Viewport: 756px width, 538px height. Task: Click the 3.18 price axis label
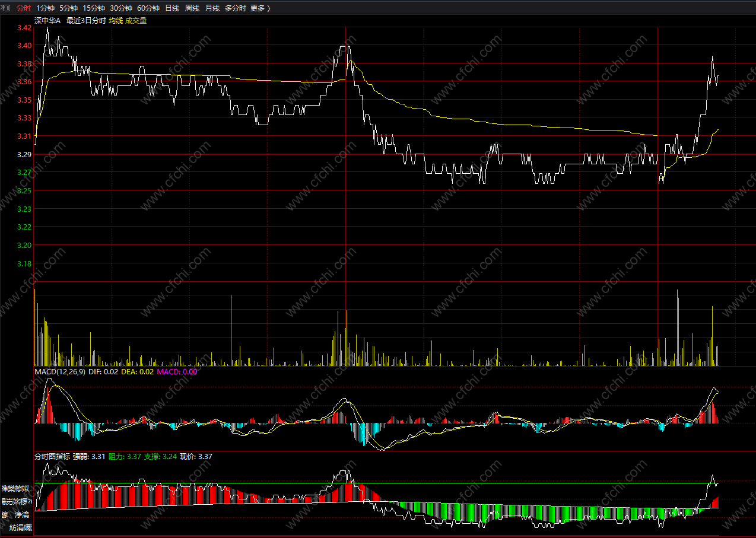click(24, 263)
